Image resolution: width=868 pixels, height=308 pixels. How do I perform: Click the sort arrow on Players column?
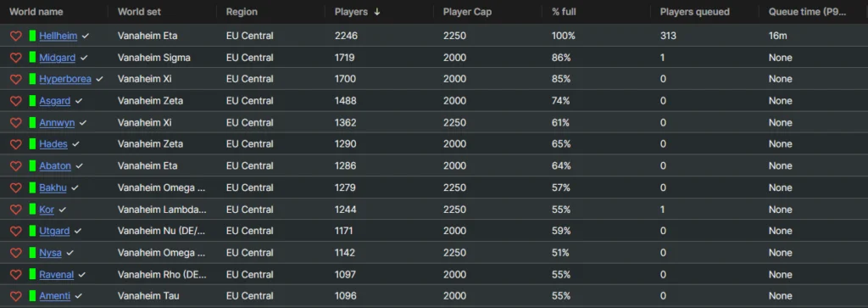(x=377, y=12)
